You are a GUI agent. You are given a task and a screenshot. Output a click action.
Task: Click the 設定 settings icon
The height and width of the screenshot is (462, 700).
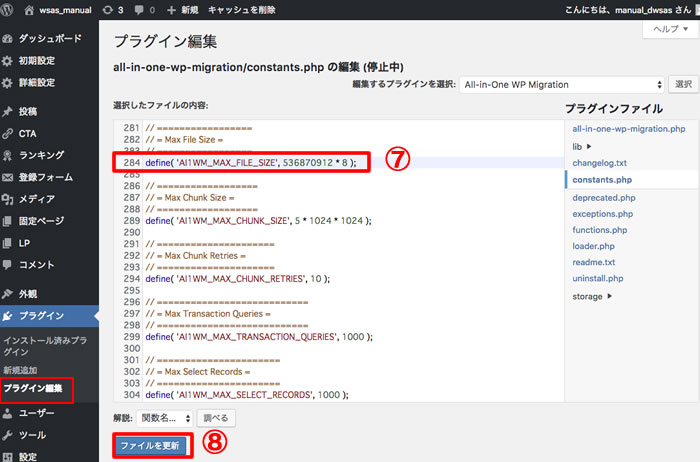coord(7,457)
